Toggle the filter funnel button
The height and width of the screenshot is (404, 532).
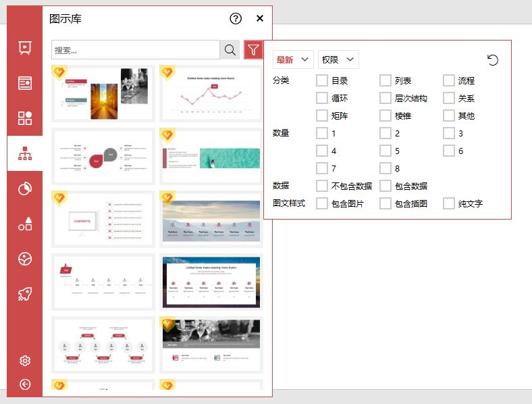click(x=253, y=50)
